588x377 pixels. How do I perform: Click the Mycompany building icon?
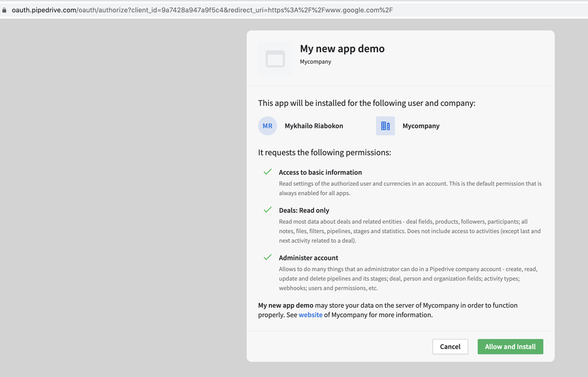click(385, 126)
